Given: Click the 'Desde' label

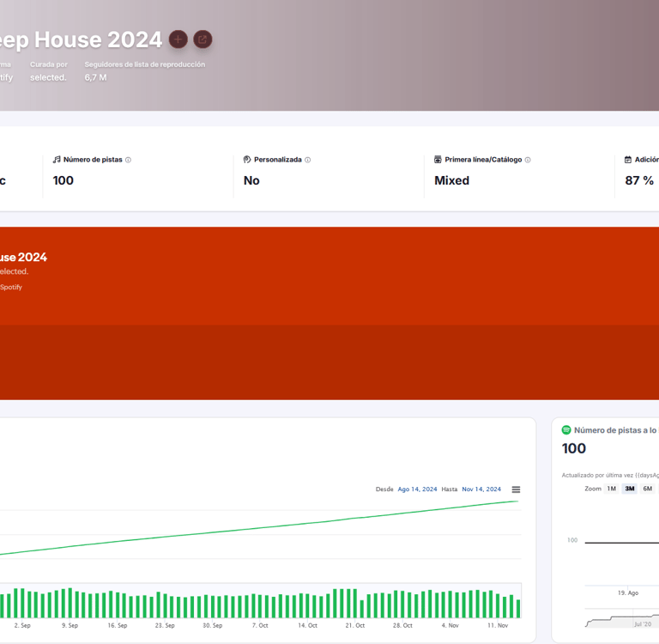Looking at the screenshot, I should [x=384, y=489].
